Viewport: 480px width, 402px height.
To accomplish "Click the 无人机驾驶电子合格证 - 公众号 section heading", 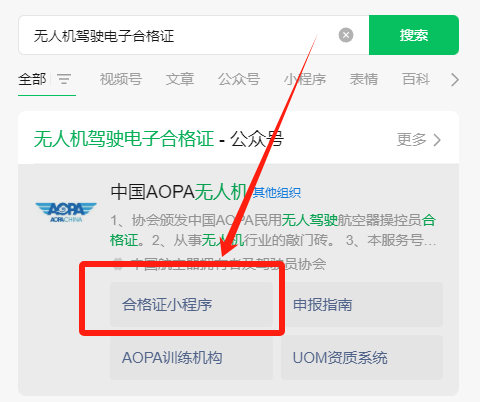I will 159,139.
